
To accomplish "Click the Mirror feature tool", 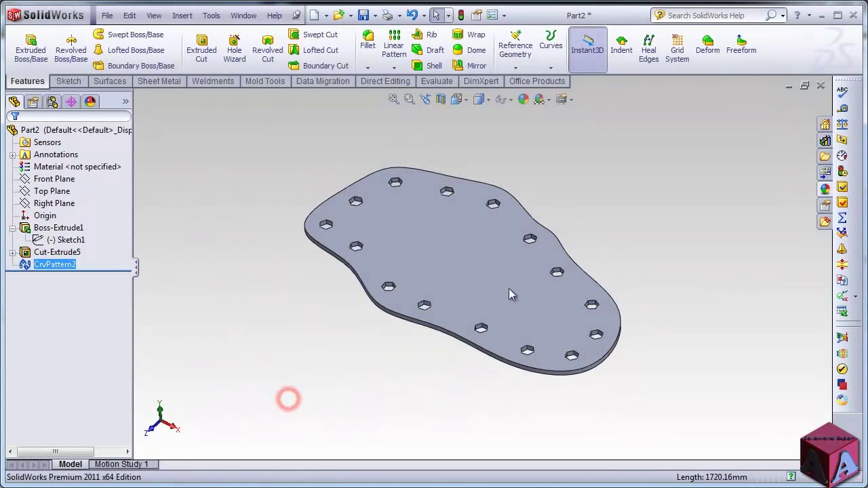I will [469, 66].
